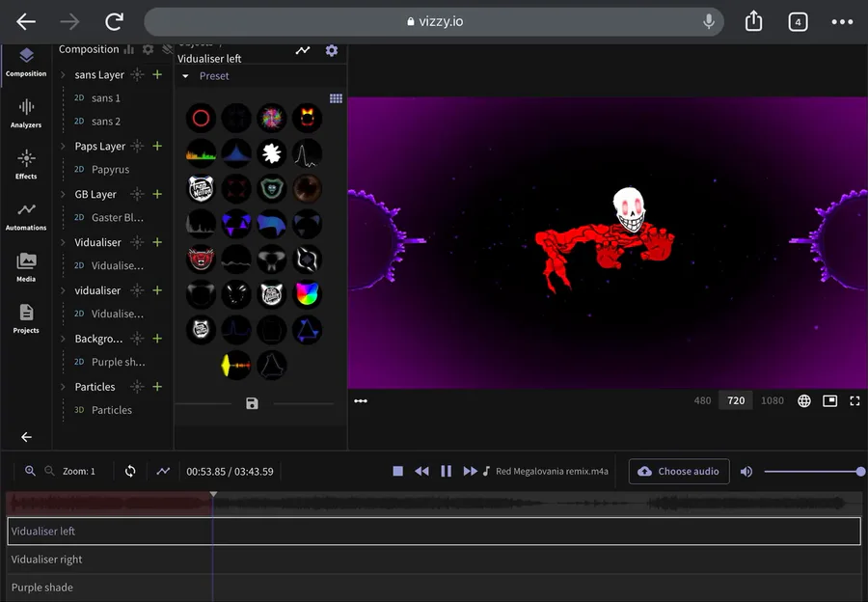This screenshot has height=602, width=868.
Task: Toggle the automation graph icon in the transport bar
Action: point(163,472)
